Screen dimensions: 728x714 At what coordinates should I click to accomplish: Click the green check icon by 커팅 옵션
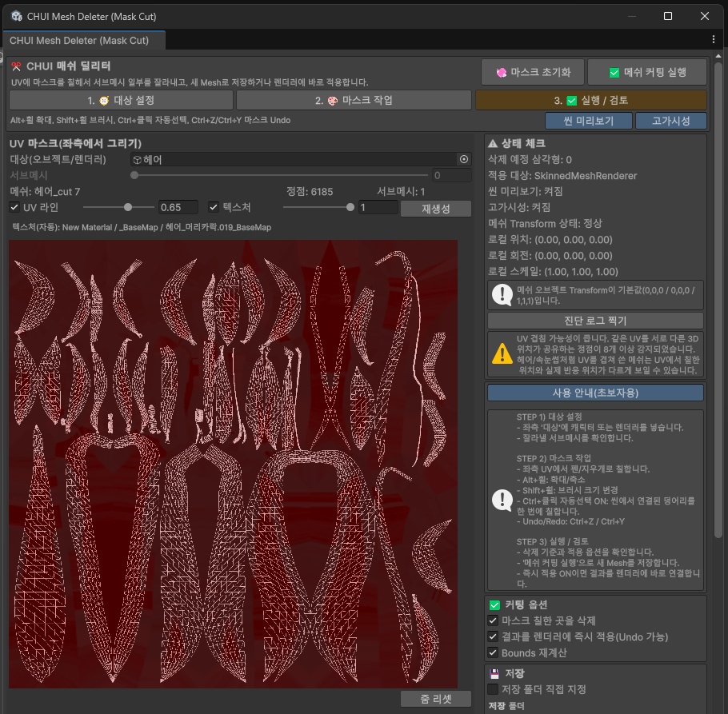coord(494,605)
